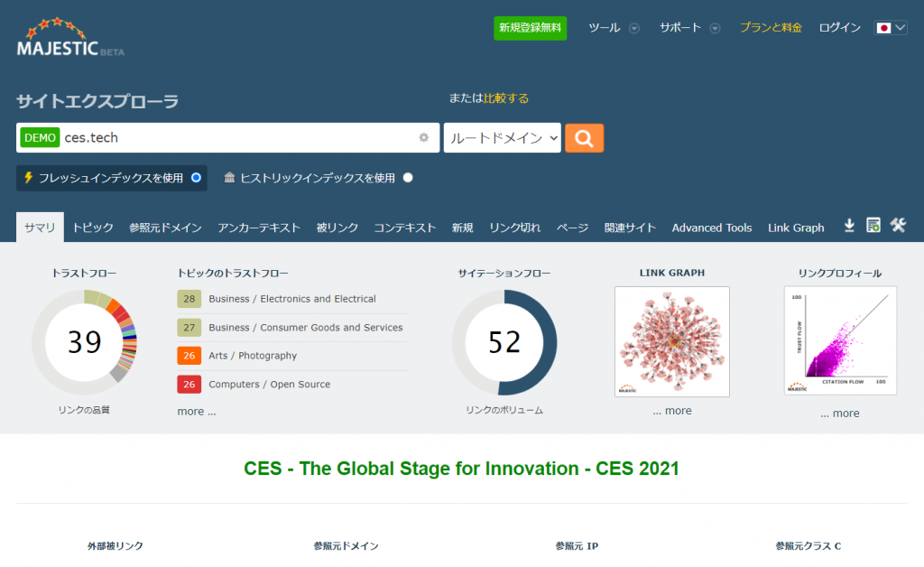Open the アンカーテキスト tab
Image resolution: width=924 pixels, height=567 pixels.
[x=259, y=228]
